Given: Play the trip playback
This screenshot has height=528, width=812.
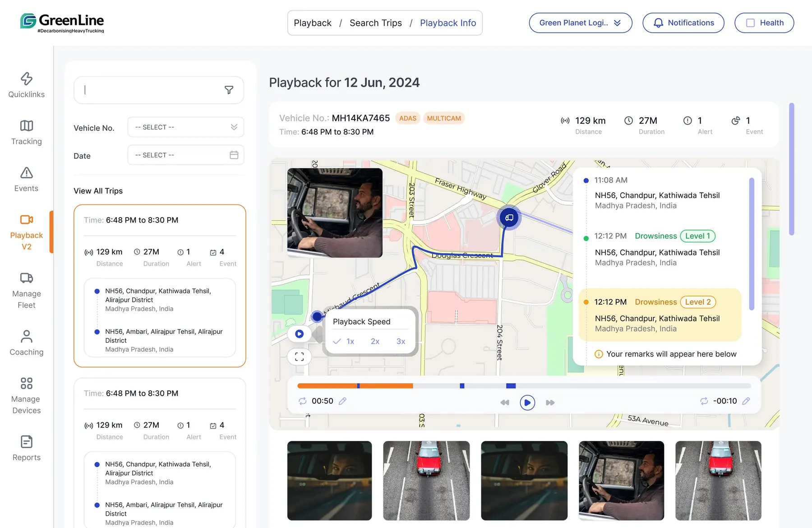Looking at the screenshot, I should [x=527, y=402].
